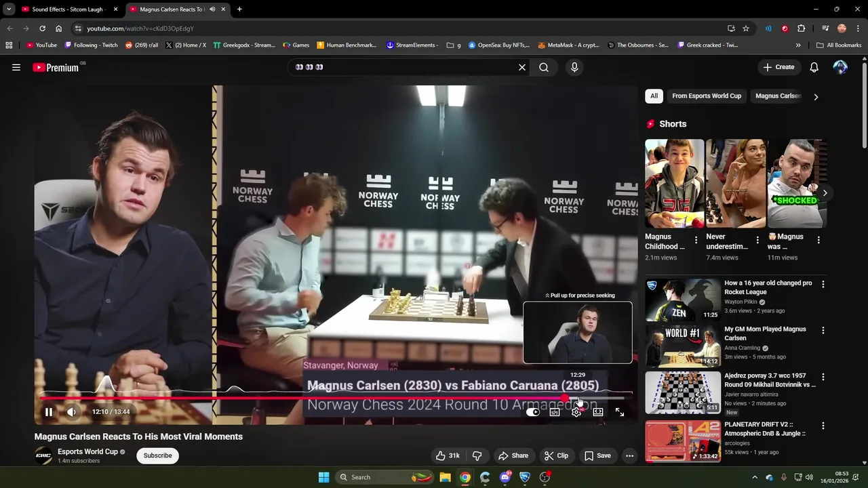The image size is (868, 488).
Task: Open the account avatar menu
Action: click(840, 67)
